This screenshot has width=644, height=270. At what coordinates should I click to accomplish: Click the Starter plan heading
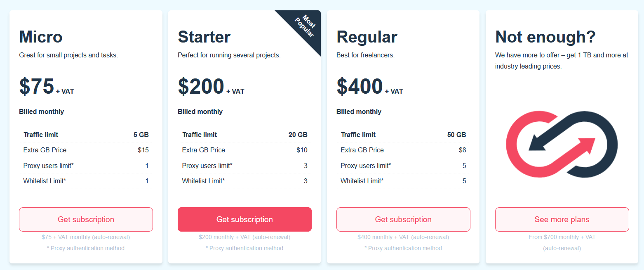pos(204,37)
